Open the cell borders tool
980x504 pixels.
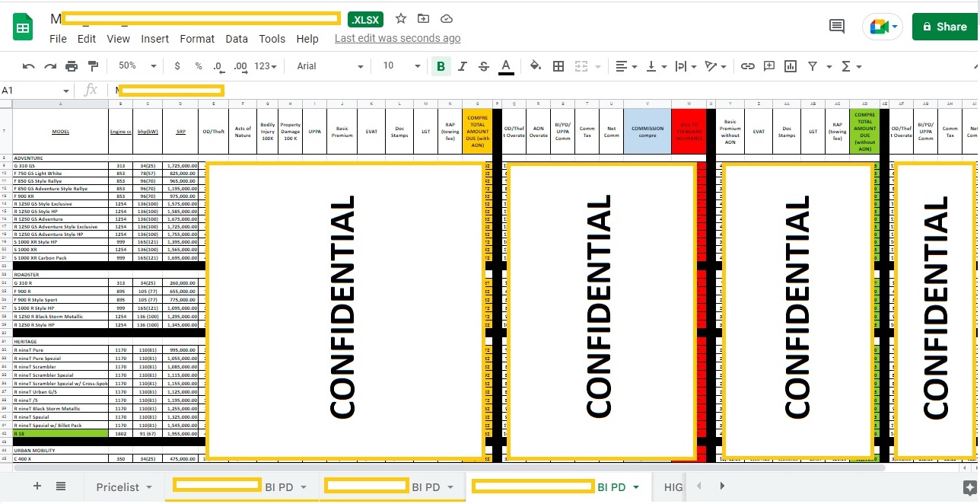[x=558, y=66]
